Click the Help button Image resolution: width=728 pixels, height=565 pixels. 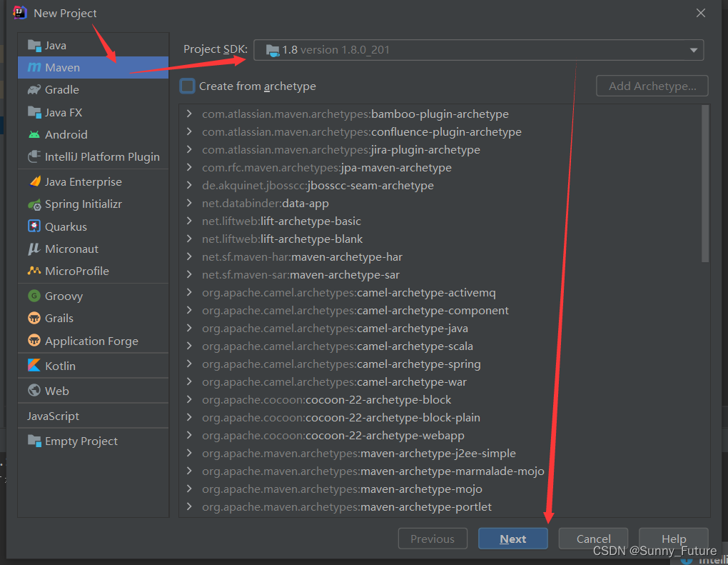674,539
